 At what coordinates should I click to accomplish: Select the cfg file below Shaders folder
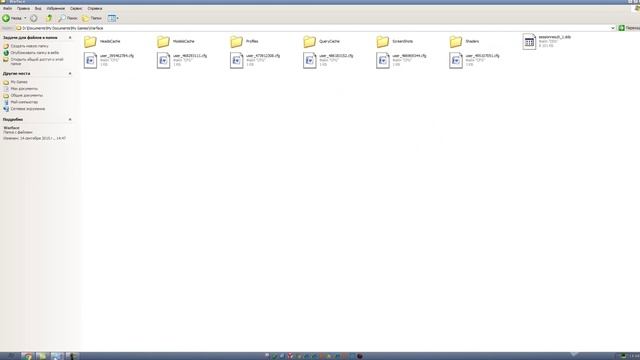point(474,60)
